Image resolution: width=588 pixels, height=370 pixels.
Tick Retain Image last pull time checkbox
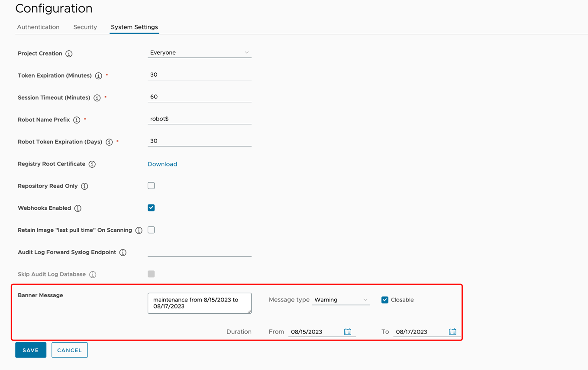tap(151, 230)
